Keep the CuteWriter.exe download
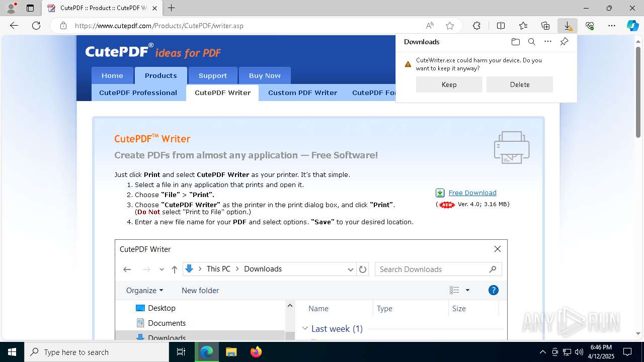 point(449,84)
